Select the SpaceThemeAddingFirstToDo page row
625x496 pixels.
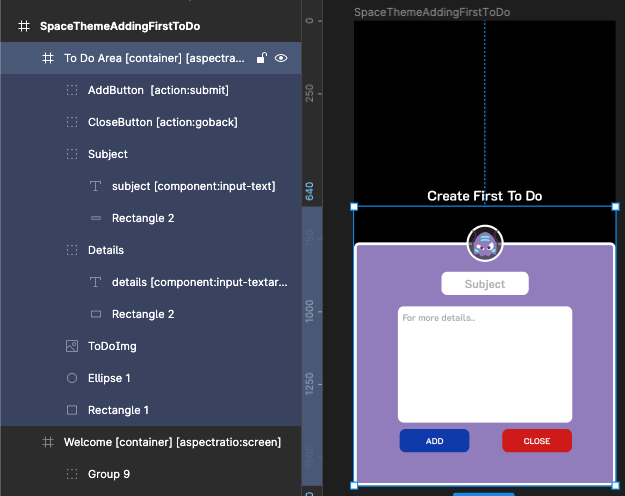[151, 26]
